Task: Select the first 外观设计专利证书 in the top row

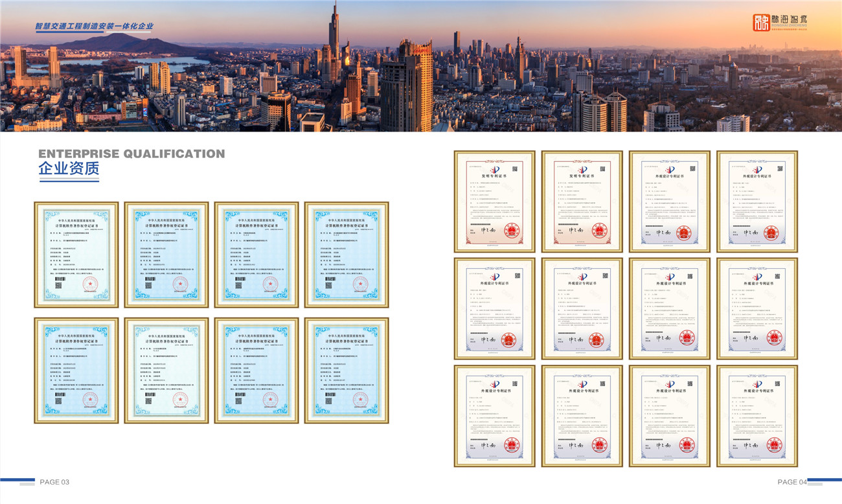Action: [x=669, y=201]
